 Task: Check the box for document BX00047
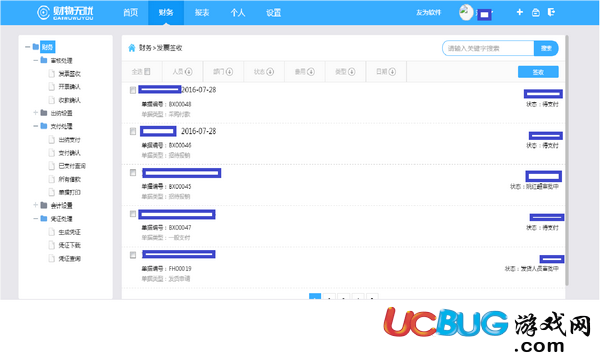(x=133, y=214)
